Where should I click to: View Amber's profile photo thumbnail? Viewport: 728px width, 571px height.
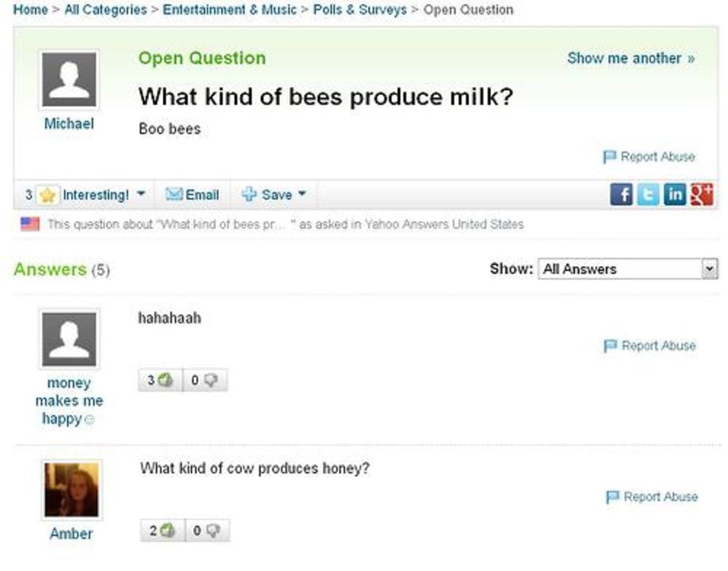tap(71, 489)
